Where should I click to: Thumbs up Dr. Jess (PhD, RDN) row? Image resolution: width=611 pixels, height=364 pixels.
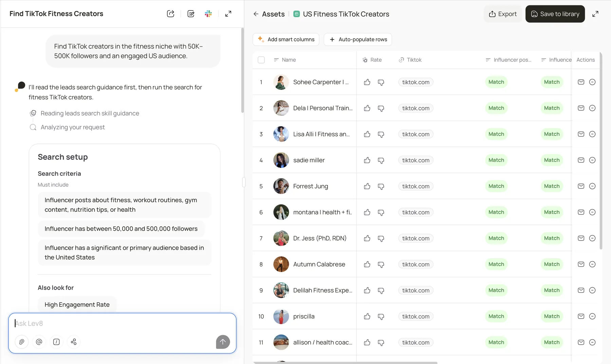(x=367, y=238)
